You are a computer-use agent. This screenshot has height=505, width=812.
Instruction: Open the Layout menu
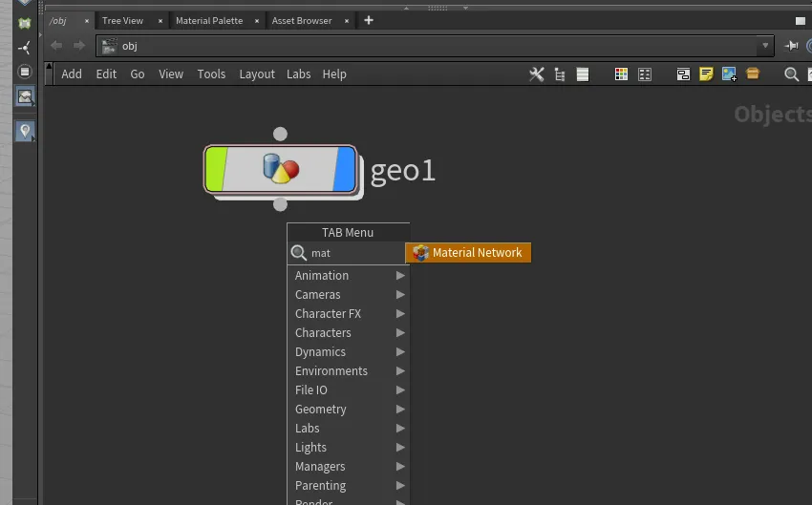point(257,74)
